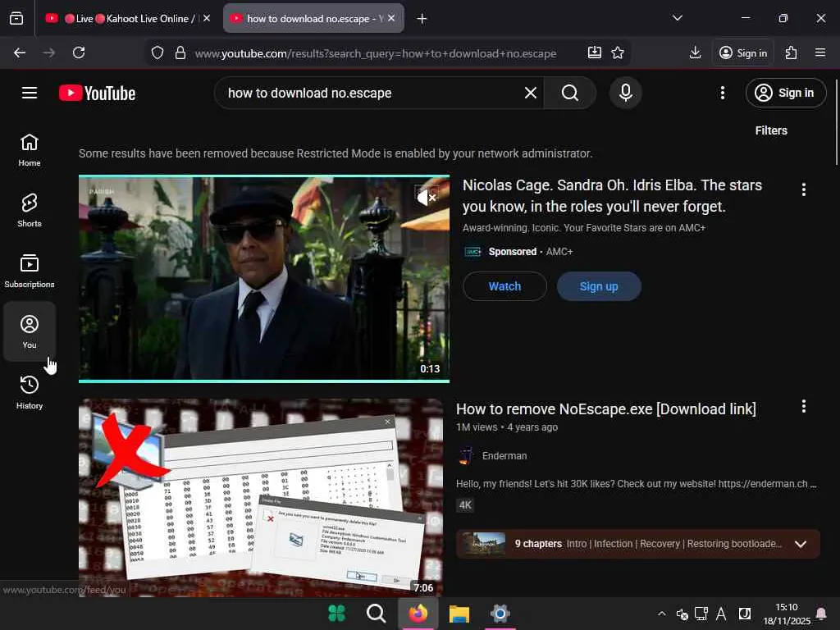Open the Windows Start menu
The height and width of the screenshot is (630, 840).
(x=336, y=614)
